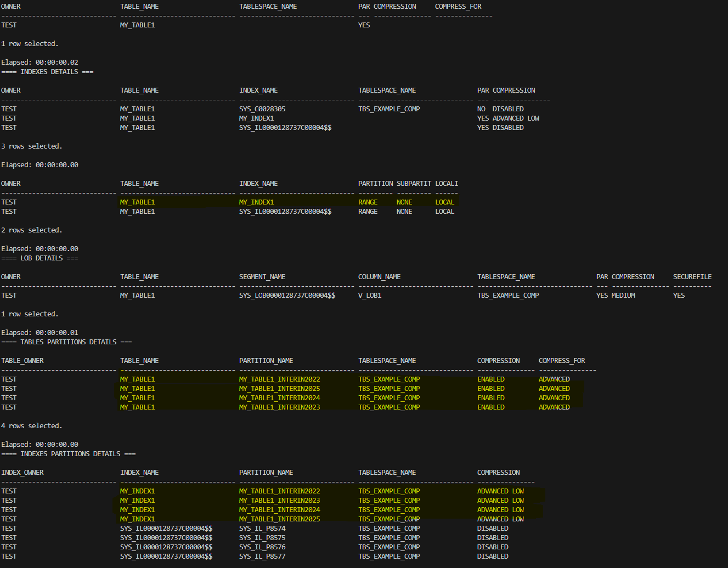Click the COLUMN_NAME header in LOB details

(x=379, y=277)
